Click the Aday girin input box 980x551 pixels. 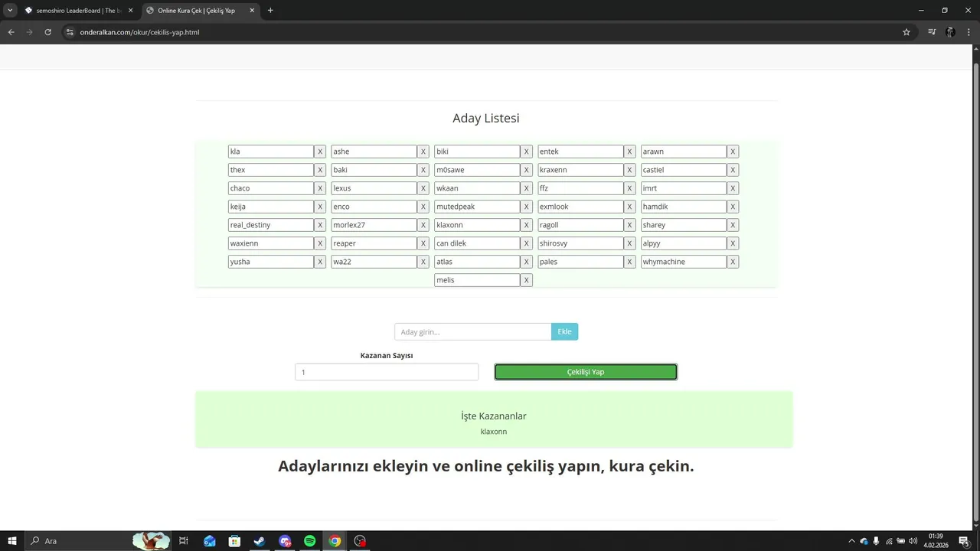pyautogui.click(x=473, y=331)
